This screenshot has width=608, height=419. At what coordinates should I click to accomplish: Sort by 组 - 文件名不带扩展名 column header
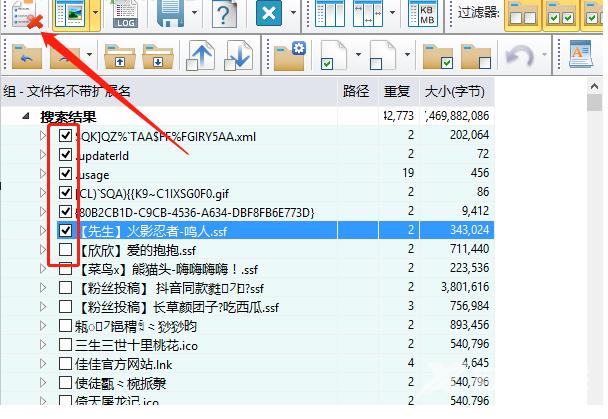[169, 91]
